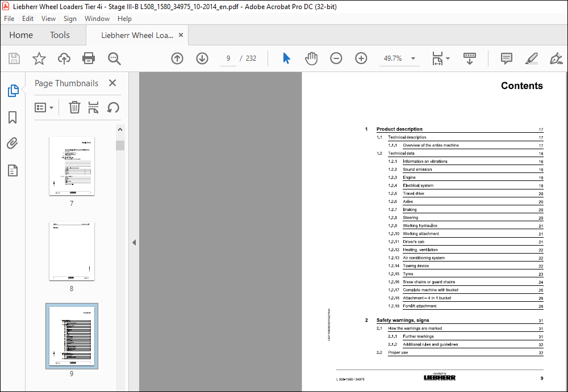The height and width of the screenshot is (392, 568).
Task: Open Page Thumbnails sidebar icon
Action: (13, 91)
